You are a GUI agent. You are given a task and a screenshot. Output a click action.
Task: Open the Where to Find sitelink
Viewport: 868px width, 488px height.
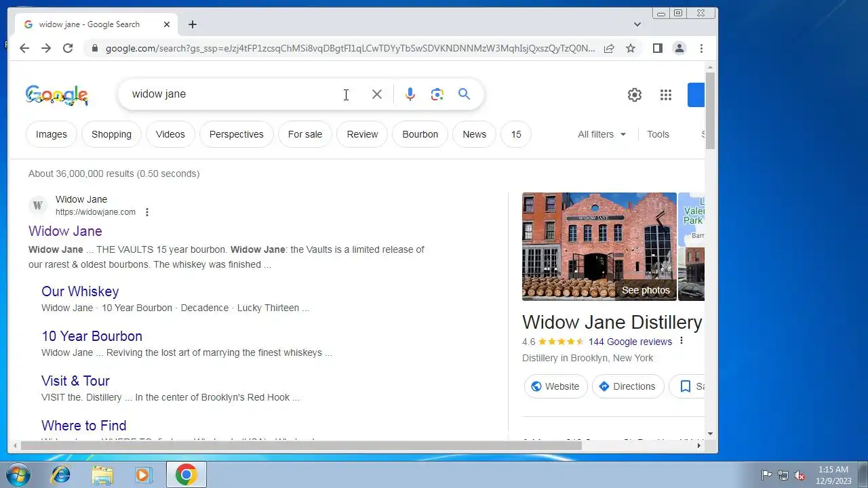(83, 426)
